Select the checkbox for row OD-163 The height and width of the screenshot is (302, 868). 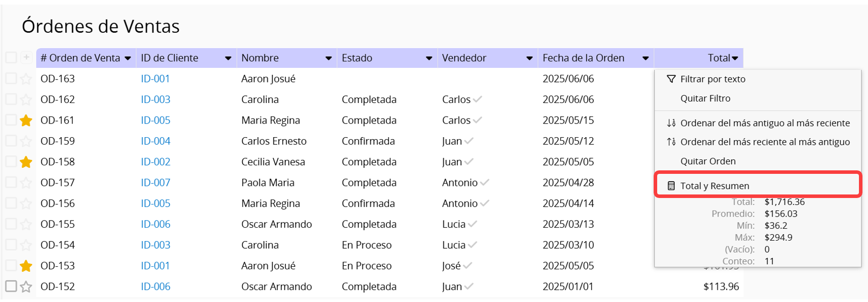tap(11, 78)
